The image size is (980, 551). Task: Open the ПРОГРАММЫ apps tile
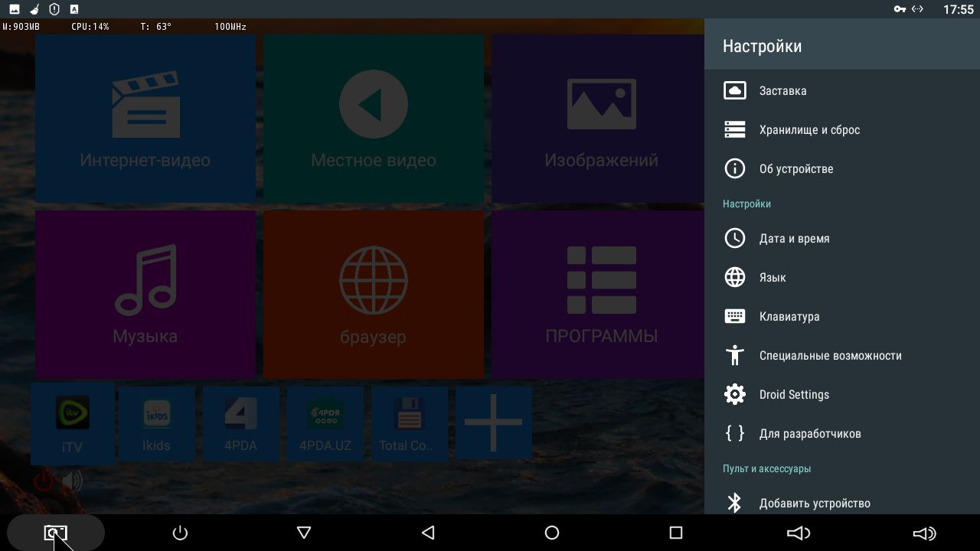(x=598, y=295)
